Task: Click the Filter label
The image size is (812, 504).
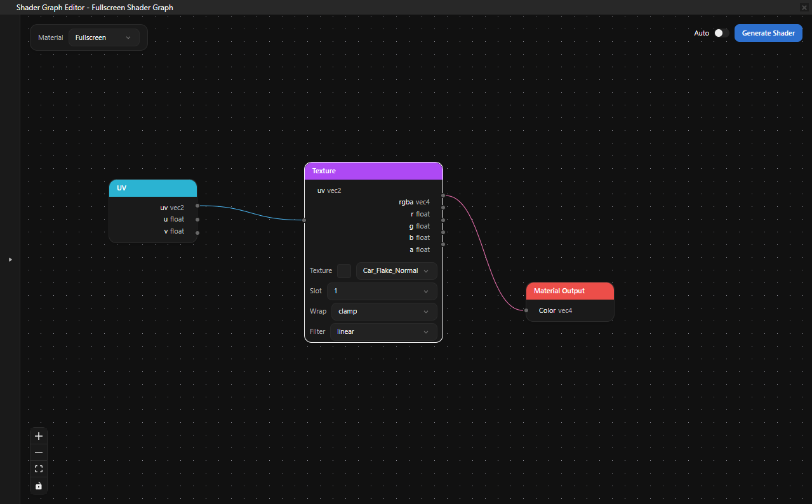Action: pyautogui.click(x=317, y=331)
